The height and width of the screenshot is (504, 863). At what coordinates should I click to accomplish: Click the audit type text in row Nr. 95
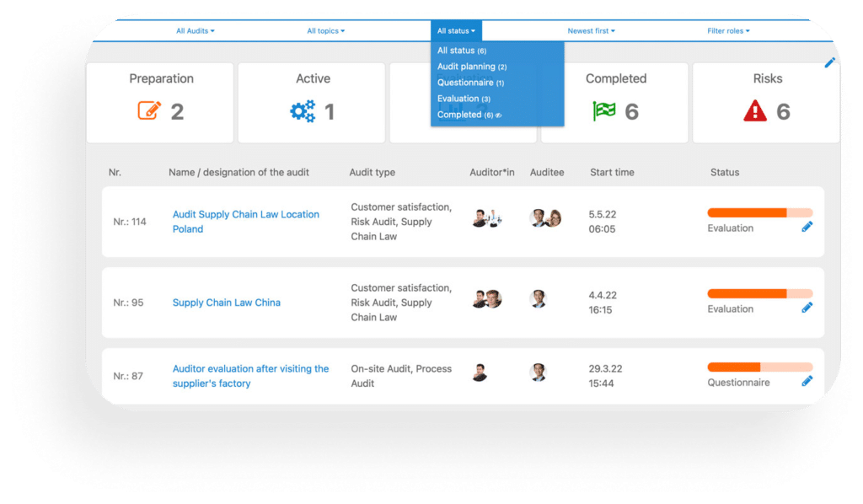401,303
